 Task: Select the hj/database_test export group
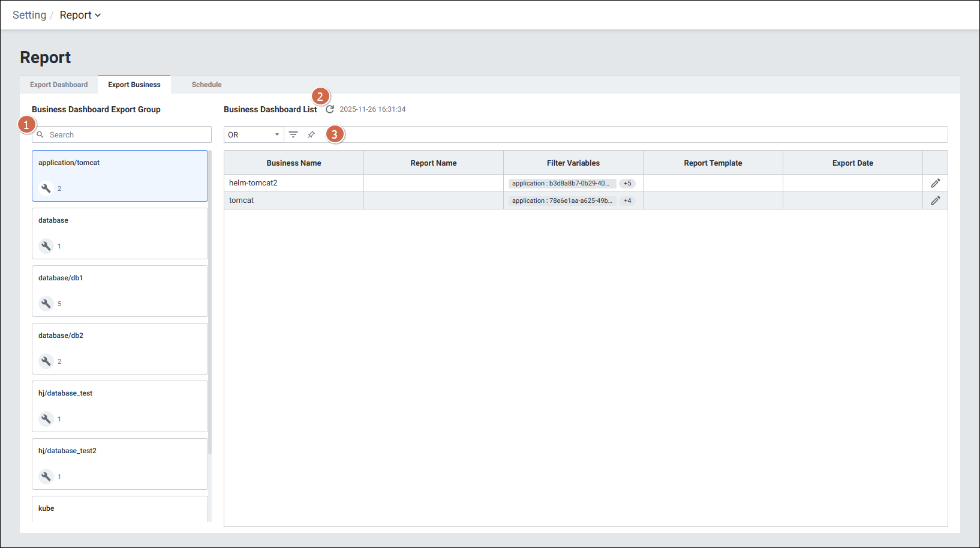click(120, 406)
